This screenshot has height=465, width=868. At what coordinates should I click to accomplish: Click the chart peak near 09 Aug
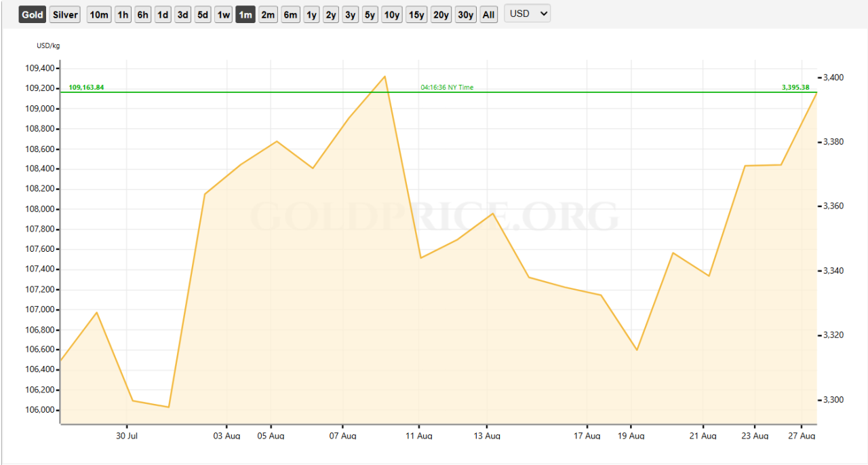[385, 76]
